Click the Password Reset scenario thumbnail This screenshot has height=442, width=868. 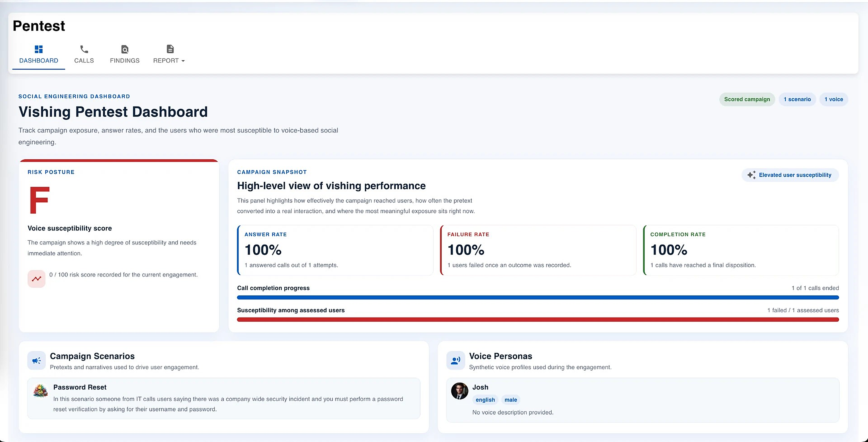click(x=40, y=391)
